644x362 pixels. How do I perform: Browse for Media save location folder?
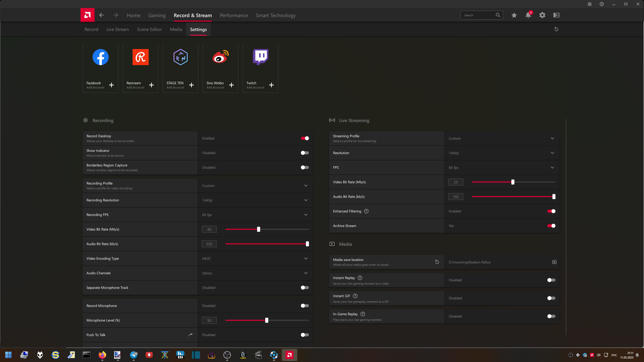pos(554,262)
